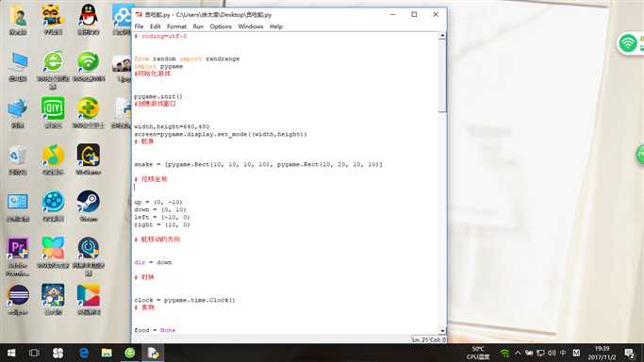Select the user folder desktop icon
This screenshot has width=644, height=362.
coord(18,20)
